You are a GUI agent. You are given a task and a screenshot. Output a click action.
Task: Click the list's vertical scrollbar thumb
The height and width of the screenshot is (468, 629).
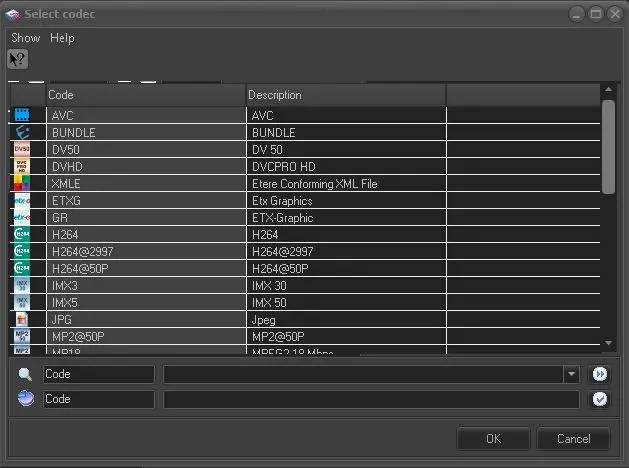click(609, 147)
